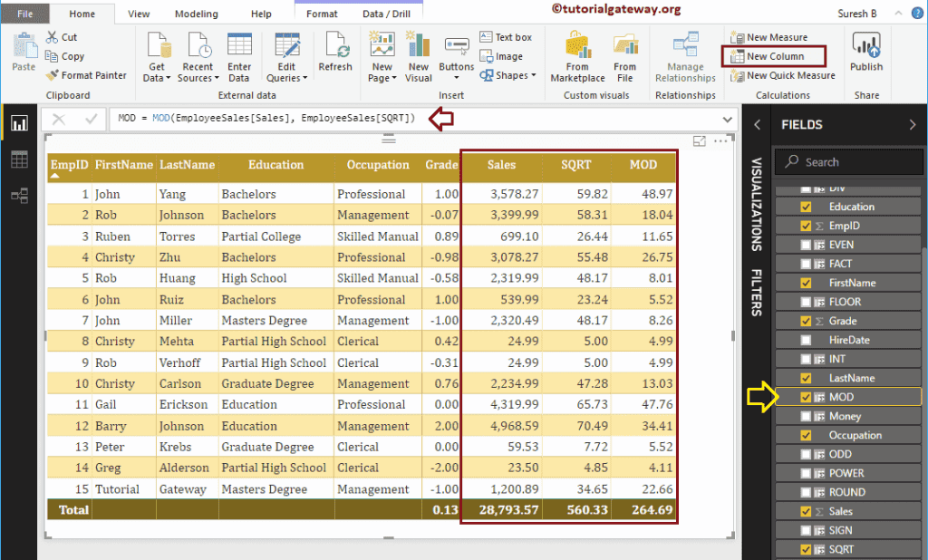Switch to Data view in left sidebar
The width and height of the screenshot is (928, 560).
pyautogui.click(x=19, y=160)
